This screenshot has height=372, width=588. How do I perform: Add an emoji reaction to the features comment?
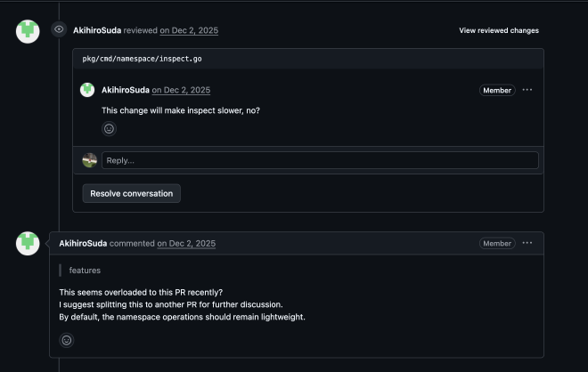[x=66, y=340]
